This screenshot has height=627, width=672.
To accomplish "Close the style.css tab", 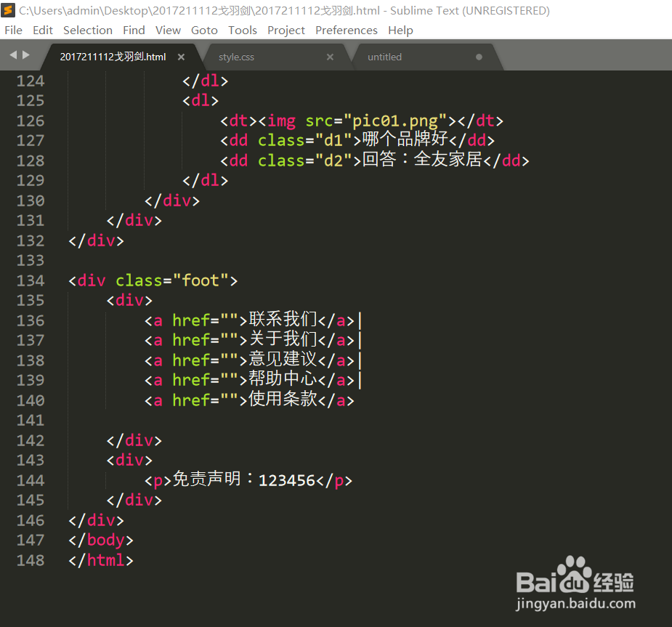I will coord(330,57).
